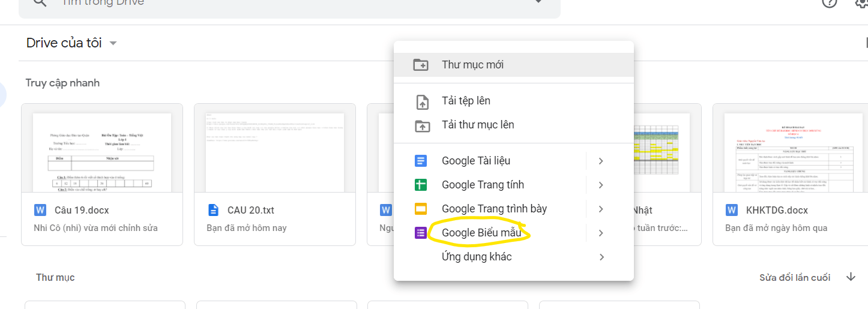This screenshot has height=309, width=868.
Task: Expand Google Biểu mẫu submenu arrow
Action: 601,233
